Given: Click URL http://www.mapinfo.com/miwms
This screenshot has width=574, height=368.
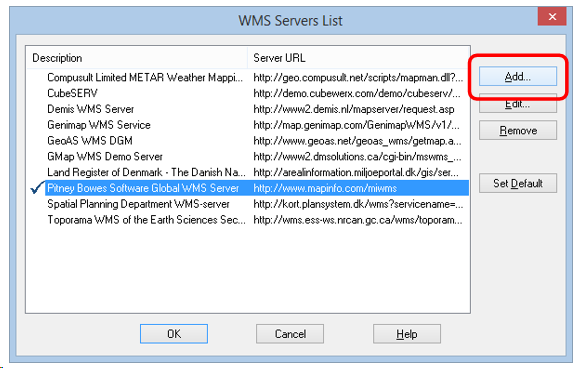Looking at the screenshot, I should [x=325, y=188].
